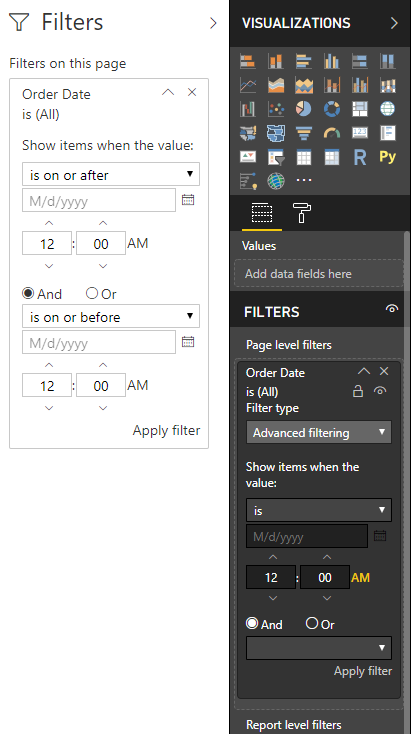Select the Filled map visual
Viewport: 411px width, 734px height.
click(248, 133)
